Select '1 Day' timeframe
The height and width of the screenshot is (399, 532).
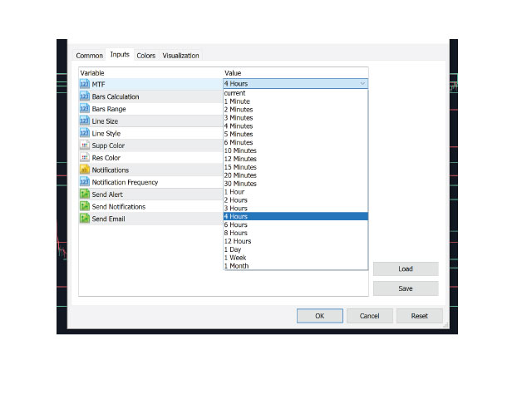[296, 249]
